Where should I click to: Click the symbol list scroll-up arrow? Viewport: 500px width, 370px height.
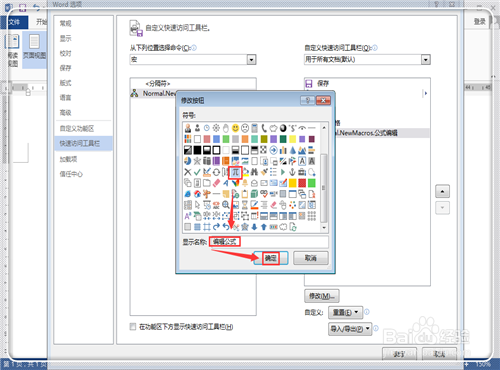point(324,128)
